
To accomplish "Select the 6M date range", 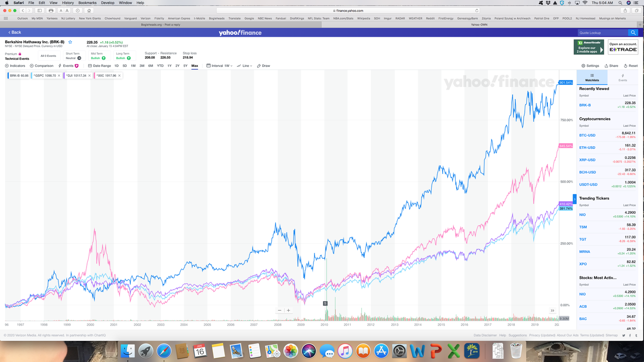I will (150, 66).
